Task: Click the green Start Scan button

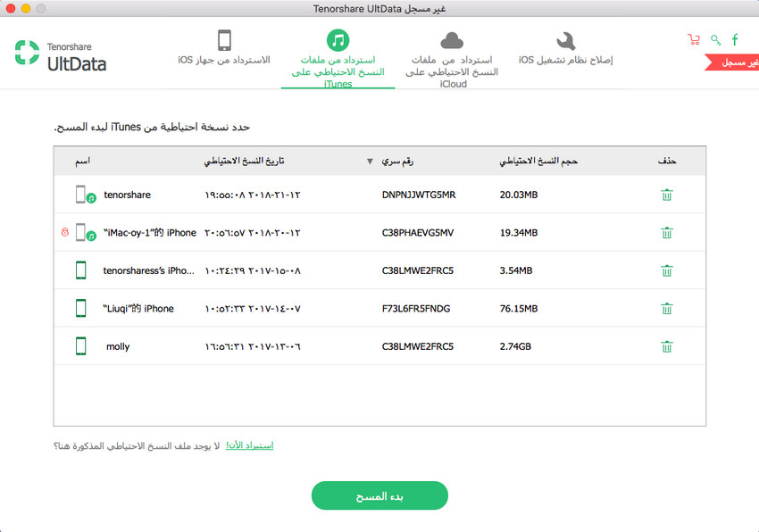Action: [379, 495]
